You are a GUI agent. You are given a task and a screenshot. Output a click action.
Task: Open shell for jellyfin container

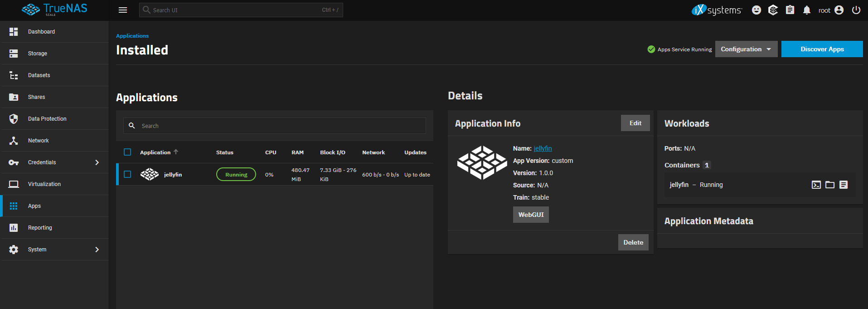point(816,185)
